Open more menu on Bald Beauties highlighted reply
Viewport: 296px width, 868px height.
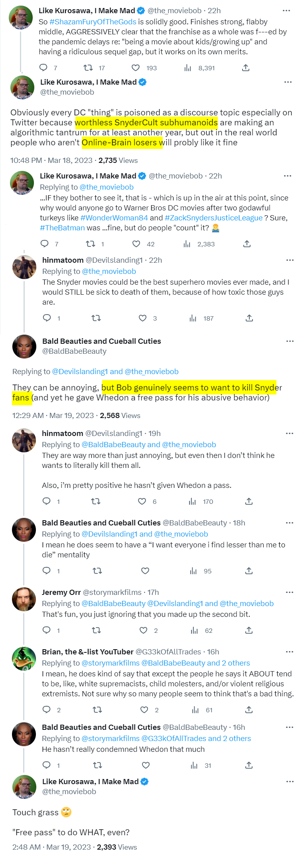[290, 341]
